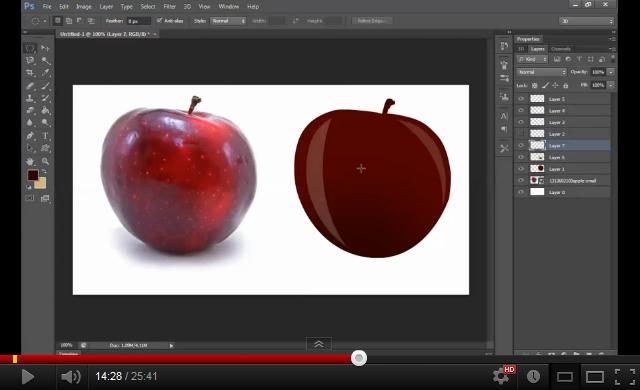
Task: Change screen mode in toolbox
Action: coord(45,198)
